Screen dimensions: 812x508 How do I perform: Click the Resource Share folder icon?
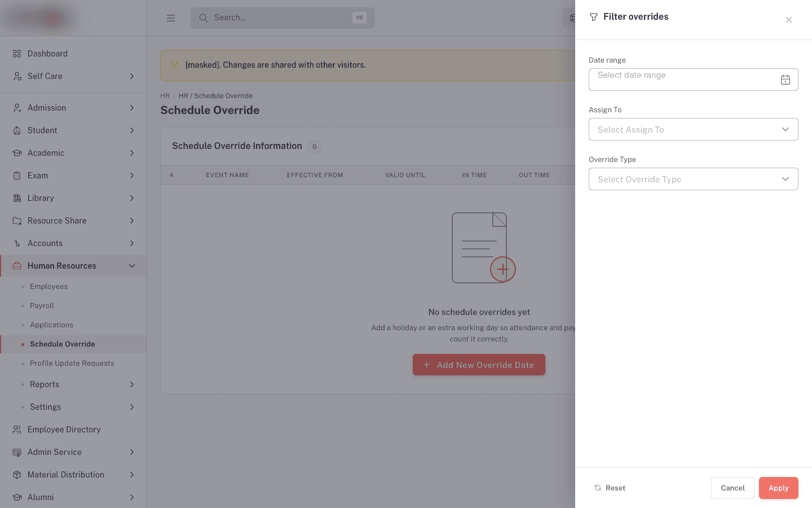click(17, 221)
